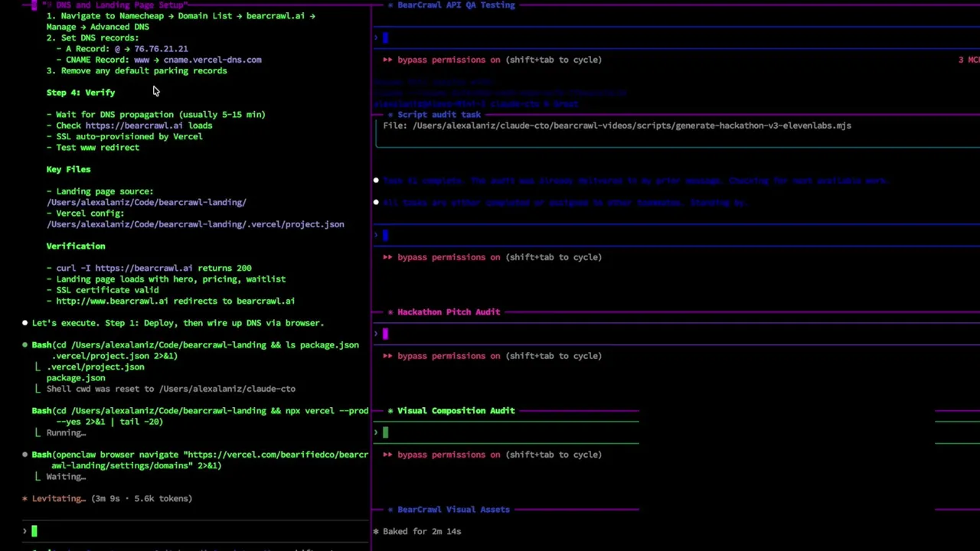980x551 pixels.
Task: Click the package.json output line
Action: pos(76,378)
